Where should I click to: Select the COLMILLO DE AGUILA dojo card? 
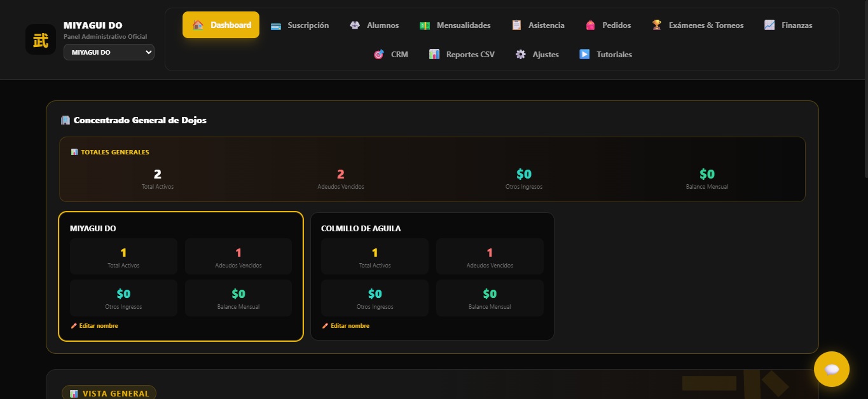(432, 276)
